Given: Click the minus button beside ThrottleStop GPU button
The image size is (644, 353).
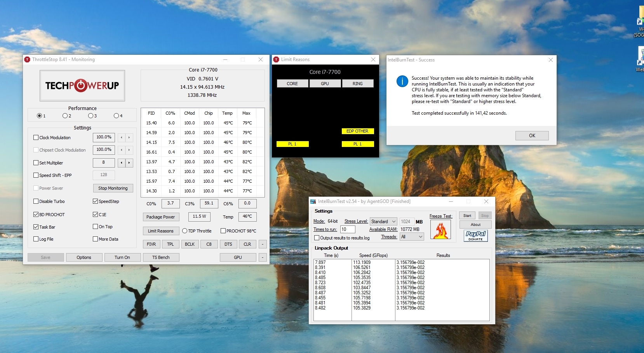Looking at the screenshot, I should [263, 257].
